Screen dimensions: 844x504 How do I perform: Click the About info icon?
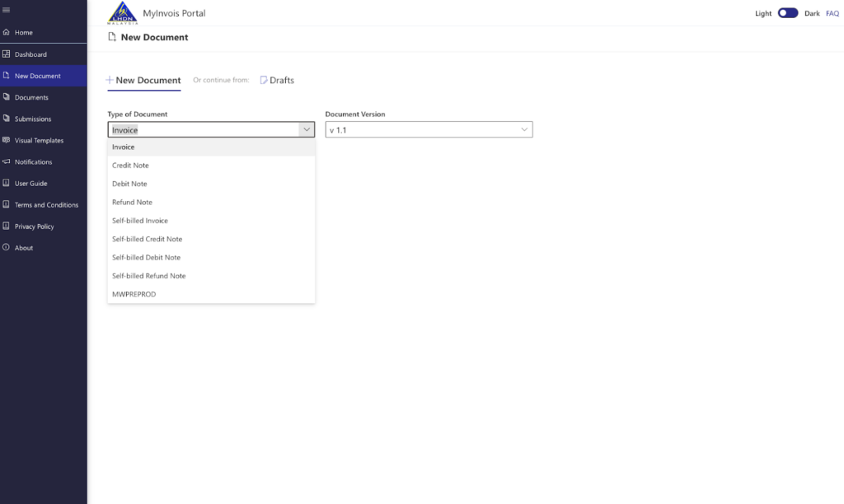[7, 248]
